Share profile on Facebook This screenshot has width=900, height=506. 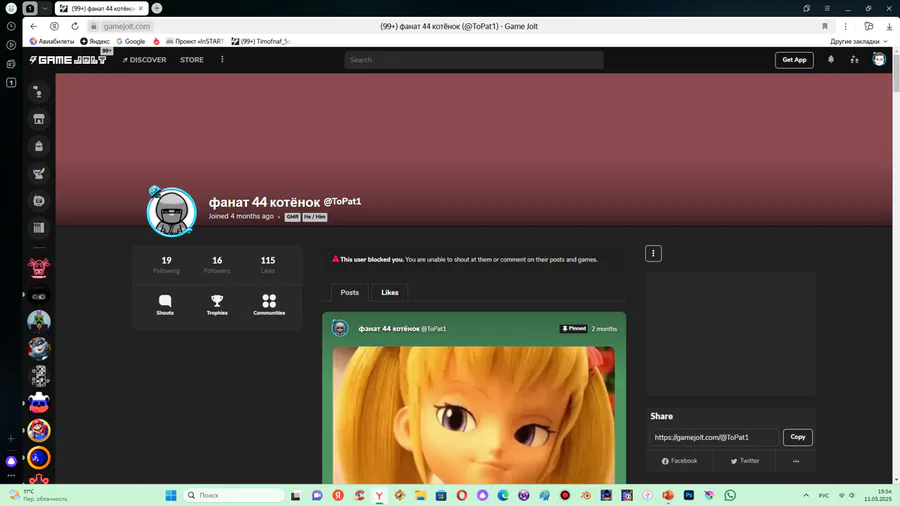tap(680, 461)
